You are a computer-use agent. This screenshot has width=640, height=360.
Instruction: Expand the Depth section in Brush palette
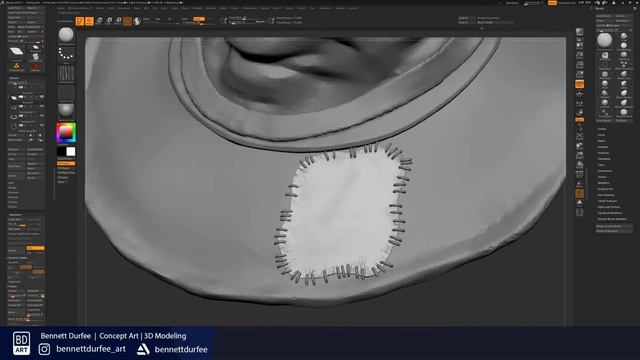click(x=602, y=141)
